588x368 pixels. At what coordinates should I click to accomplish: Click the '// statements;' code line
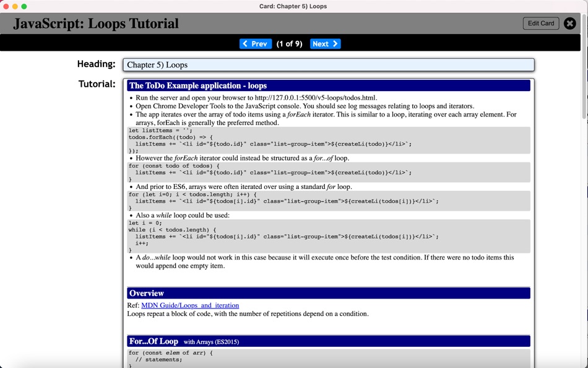(158, 360)
